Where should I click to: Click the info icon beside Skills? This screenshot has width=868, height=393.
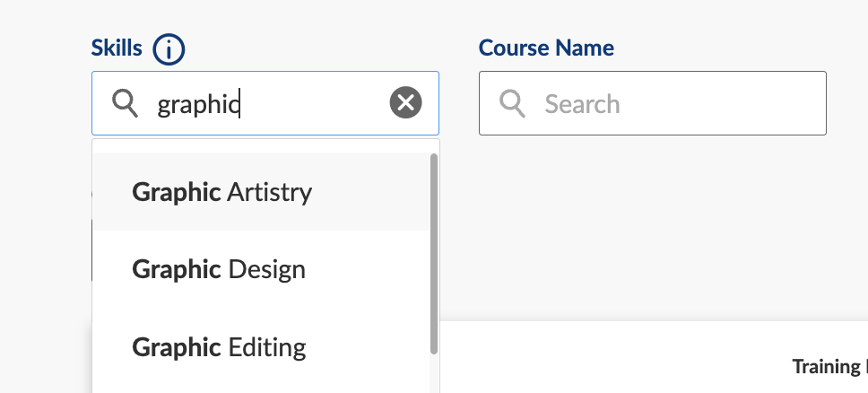(169, 48)
